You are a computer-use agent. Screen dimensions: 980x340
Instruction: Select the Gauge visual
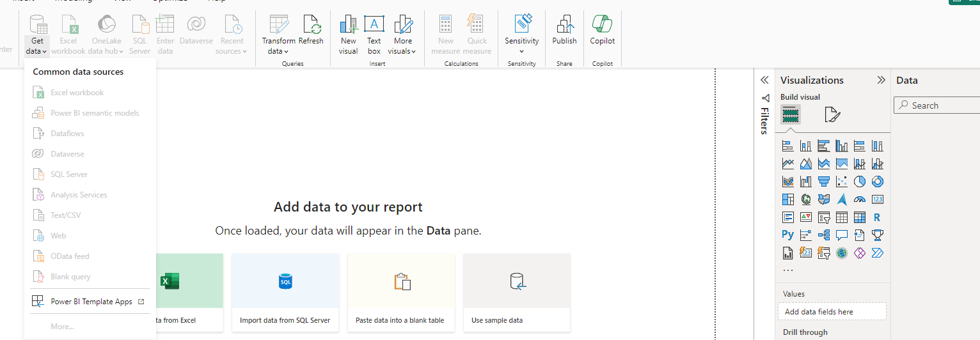pyautogui.click(x=860, y=199)
